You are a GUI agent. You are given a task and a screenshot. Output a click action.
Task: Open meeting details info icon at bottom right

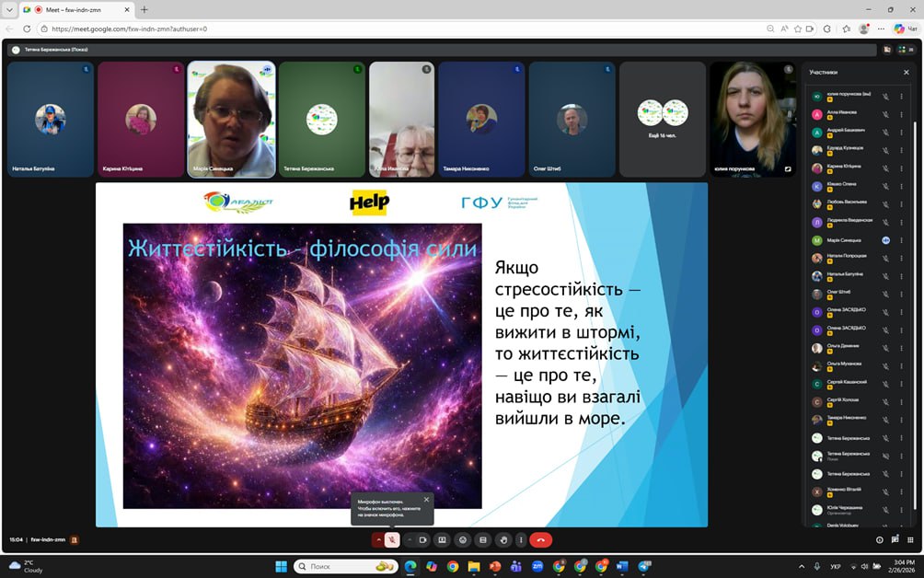coord(879,540)
